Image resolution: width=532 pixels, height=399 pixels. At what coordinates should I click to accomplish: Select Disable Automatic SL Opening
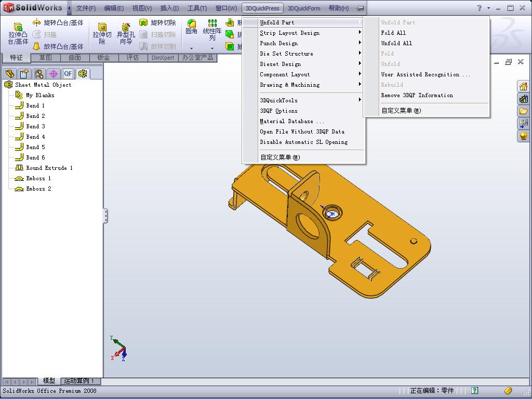[303, 142]
